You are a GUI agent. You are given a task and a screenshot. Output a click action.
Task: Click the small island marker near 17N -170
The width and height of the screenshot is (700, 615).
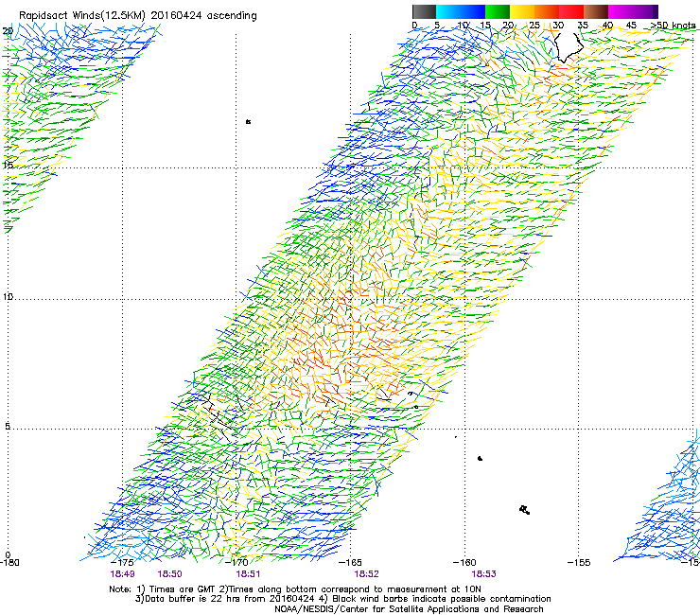tap(248, 121)
